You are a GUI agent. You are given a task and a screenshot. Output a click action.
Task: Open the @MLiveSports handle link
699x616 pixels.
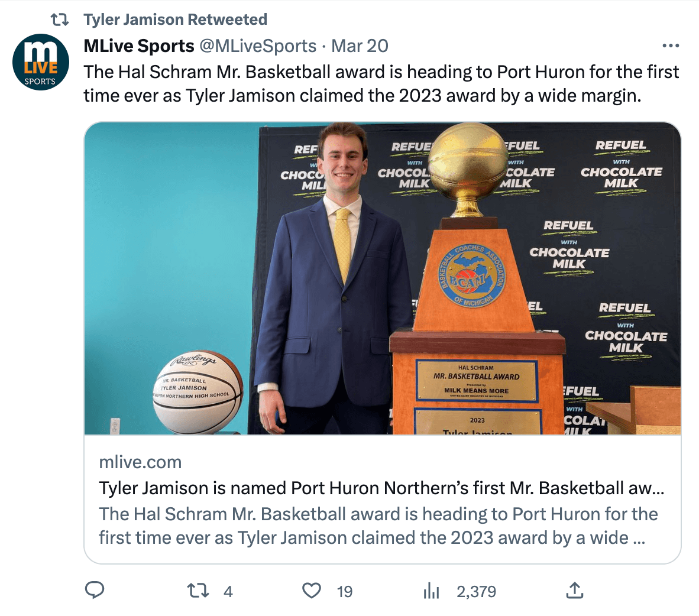258,46
